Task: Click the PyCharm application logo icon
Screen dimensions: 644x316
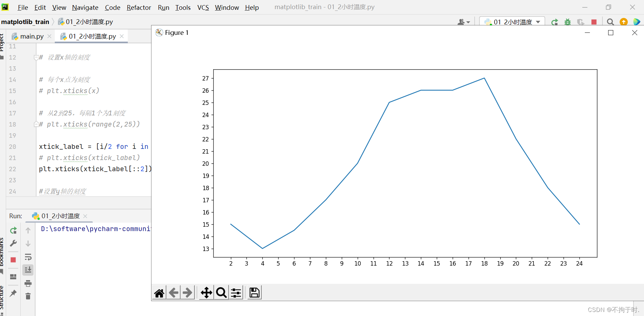Action: [x=5, y=7]
